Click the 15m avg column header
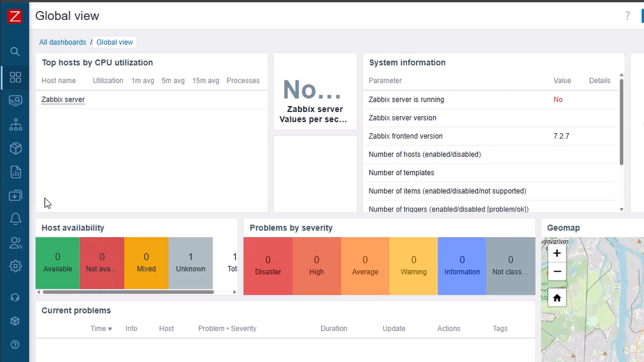The height and width of the screenshot is (362, 644). [x=206, y=81]
